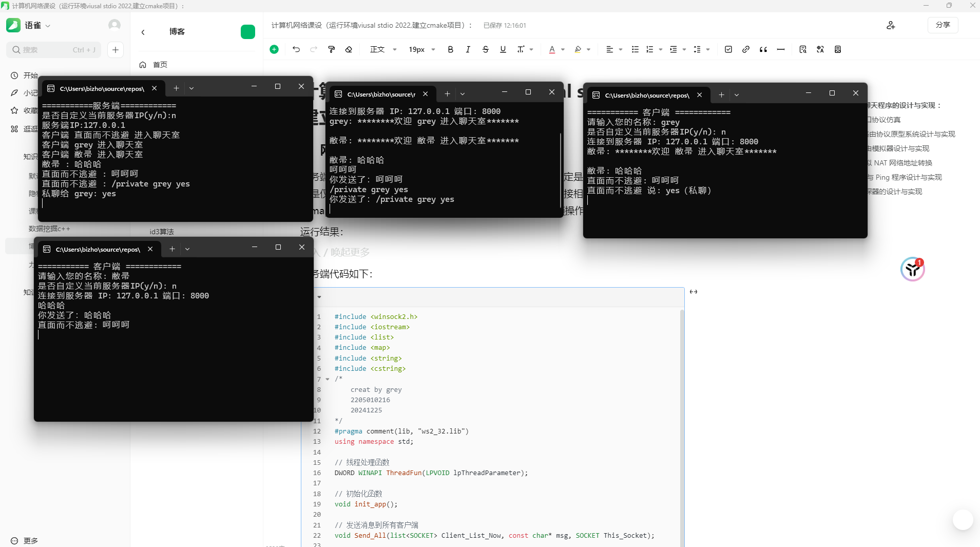Click the collaborator invite icon
The image size is (980, 547).
891,25
